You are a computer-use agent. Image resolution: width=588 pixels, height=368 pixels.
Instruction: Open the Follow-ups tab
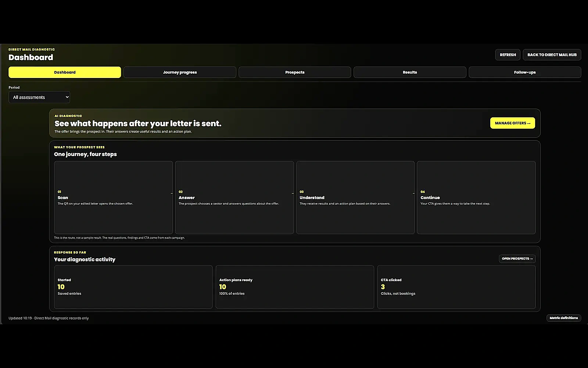pos(525,72)
